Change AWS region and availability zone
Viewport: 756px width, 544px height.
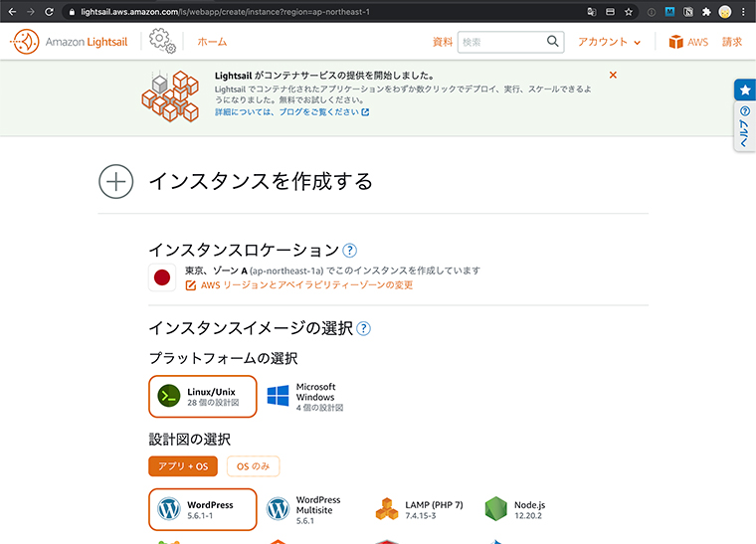(x=305, y=285)
